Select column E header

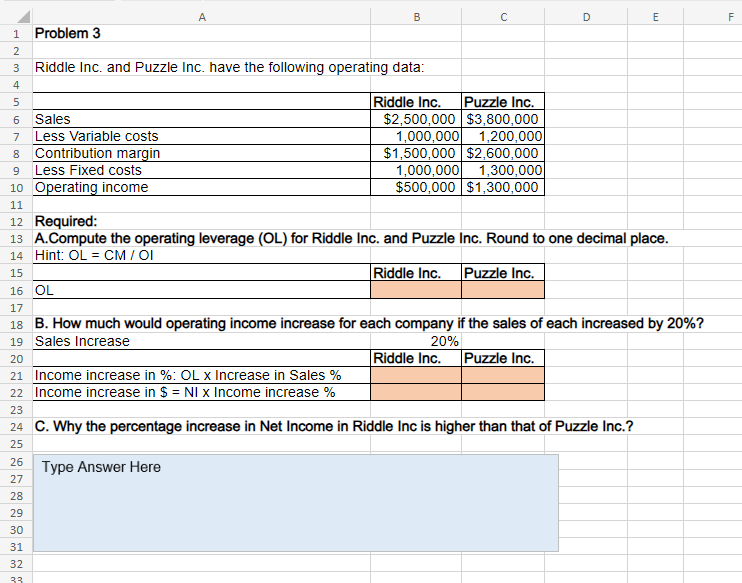[655, 17]
